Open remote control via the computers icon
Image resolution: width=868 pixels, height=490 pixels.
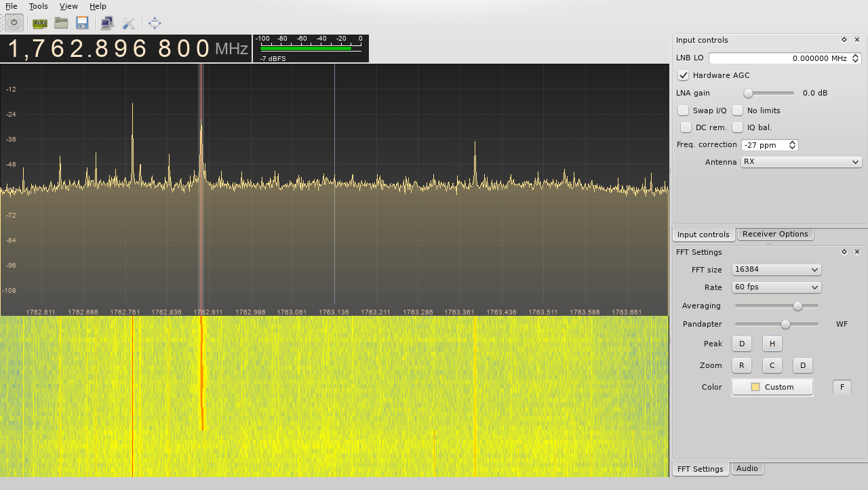pos(106,22)
